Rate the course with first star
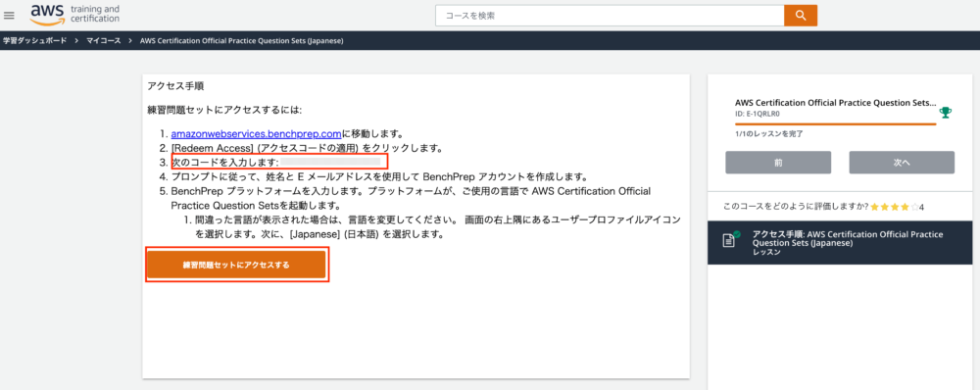 tap(874, 206)
